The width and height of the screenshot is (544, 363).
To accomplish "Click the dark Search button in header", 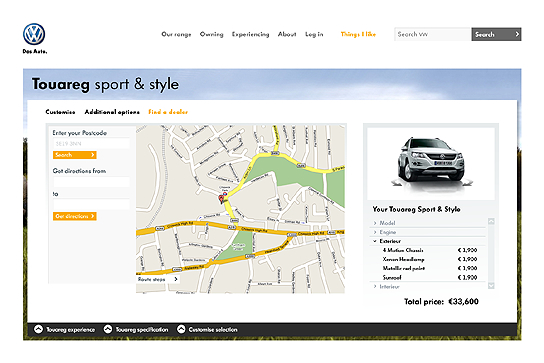I will pos(496,34).
